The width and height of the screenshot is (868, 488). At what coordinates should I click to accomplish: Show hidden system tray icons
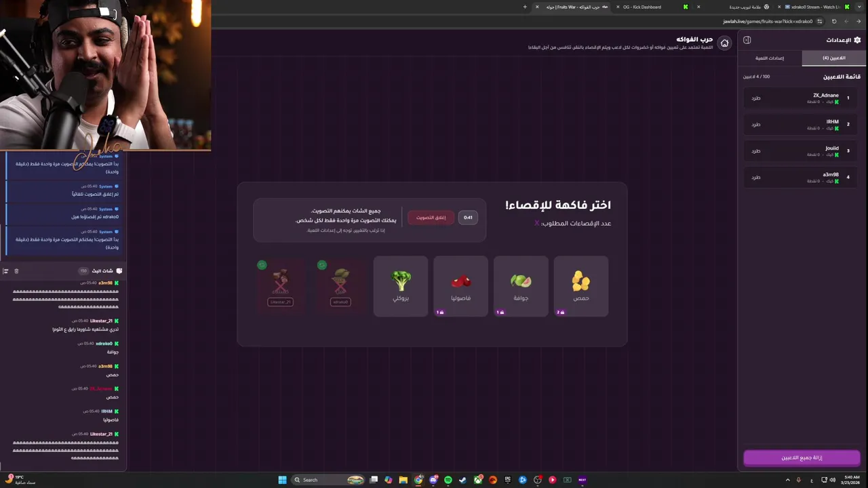point(787,480)
